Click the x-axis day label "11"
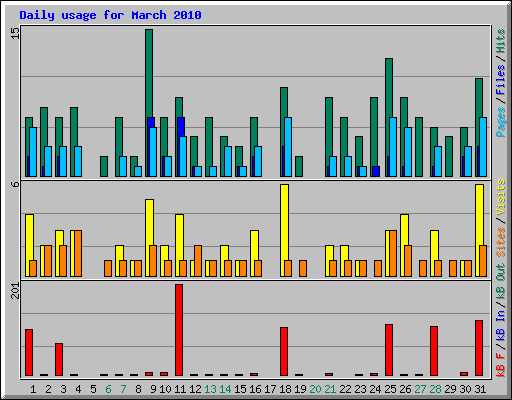This screenshot has width=512, height=400. tap(180, 389)
